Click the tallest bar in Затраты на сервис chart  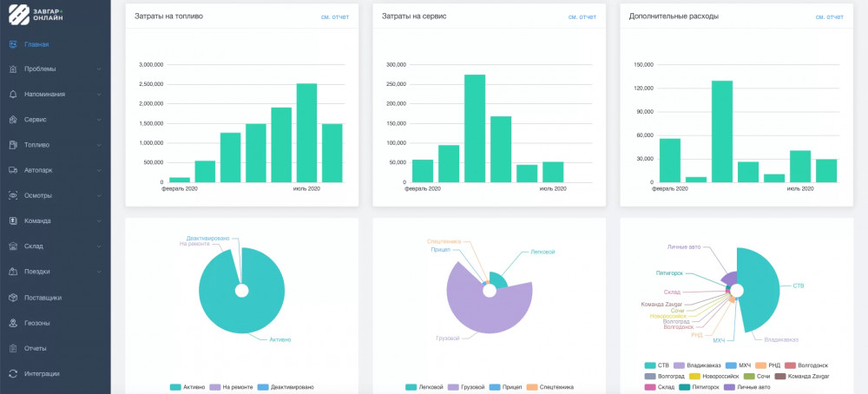coord(475,128)
